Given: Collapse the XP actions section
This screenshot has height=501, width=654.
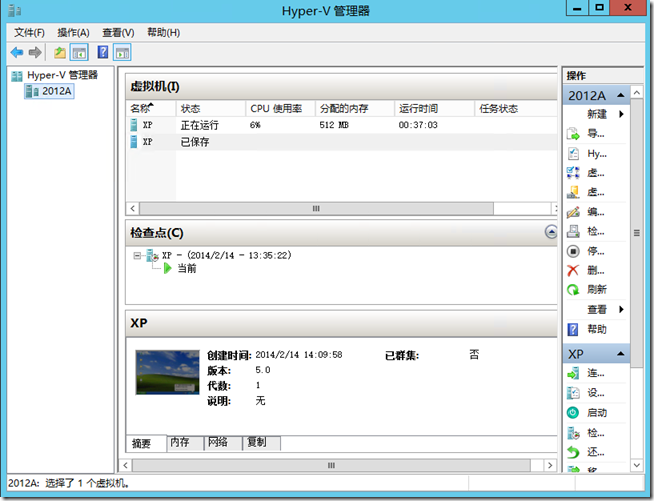Looking at the screenshot, I should [x=620, y=354].
